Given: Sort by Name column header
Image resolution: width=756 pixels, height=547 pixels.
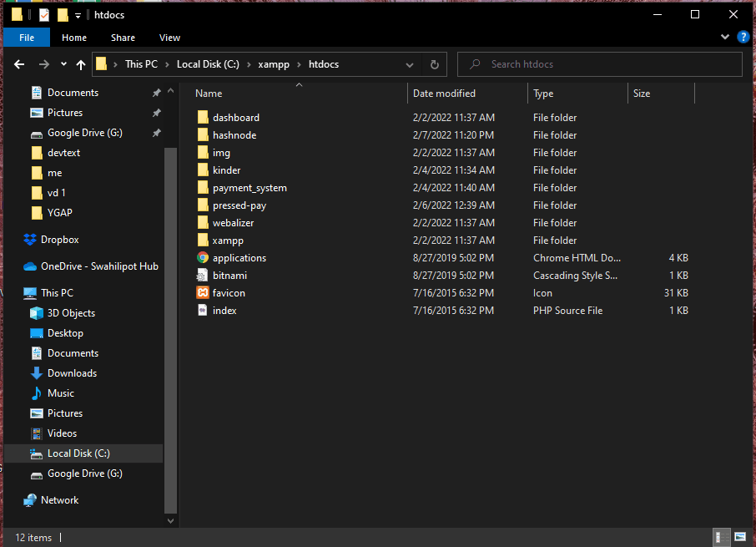Looking at the screenshot, I should 209,94.
